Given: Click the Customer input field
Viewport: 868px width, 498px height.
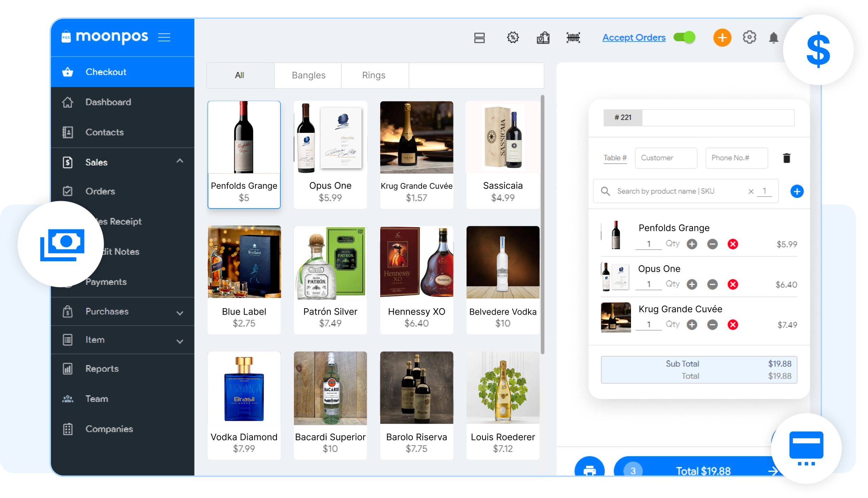Looking at the screenshot, I should tap(666, 158).
